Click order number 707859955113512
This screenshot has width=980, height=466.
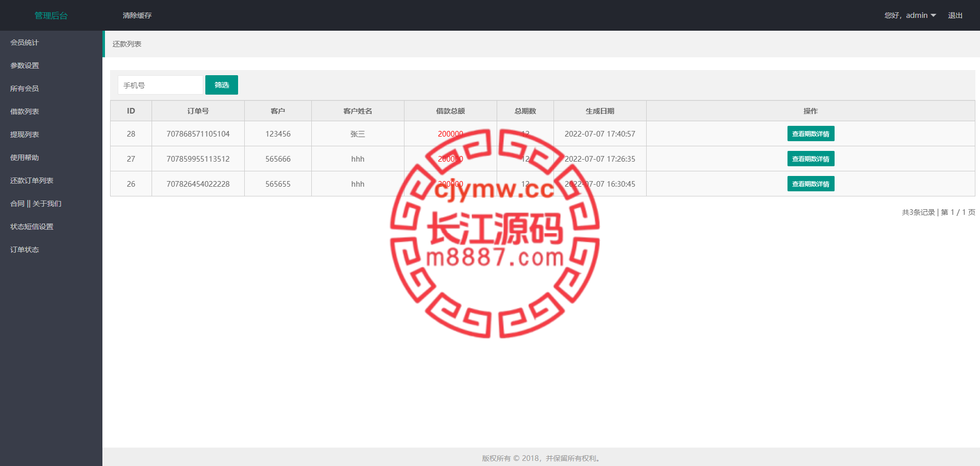[x=198, y=159]
